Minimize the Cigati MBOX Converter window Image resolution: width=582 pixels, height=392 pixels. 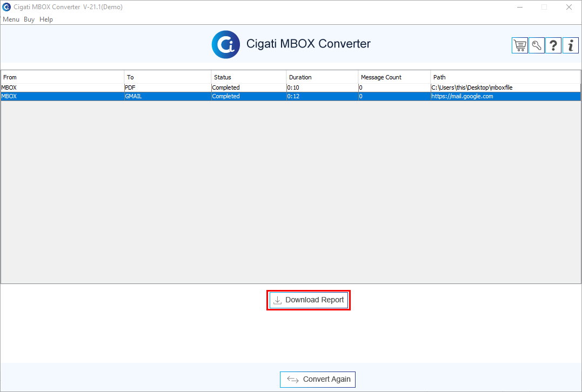tap(520, 7)
